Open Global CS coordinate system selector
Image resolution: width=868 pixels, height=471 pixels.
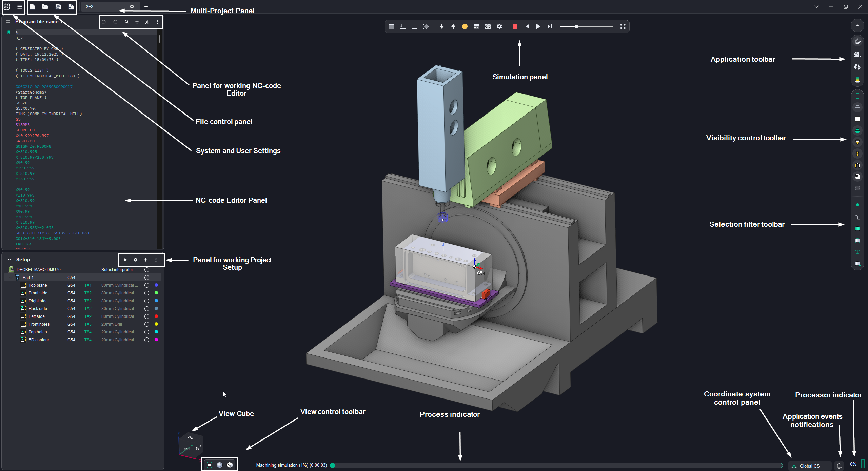(x=809, y=466)
